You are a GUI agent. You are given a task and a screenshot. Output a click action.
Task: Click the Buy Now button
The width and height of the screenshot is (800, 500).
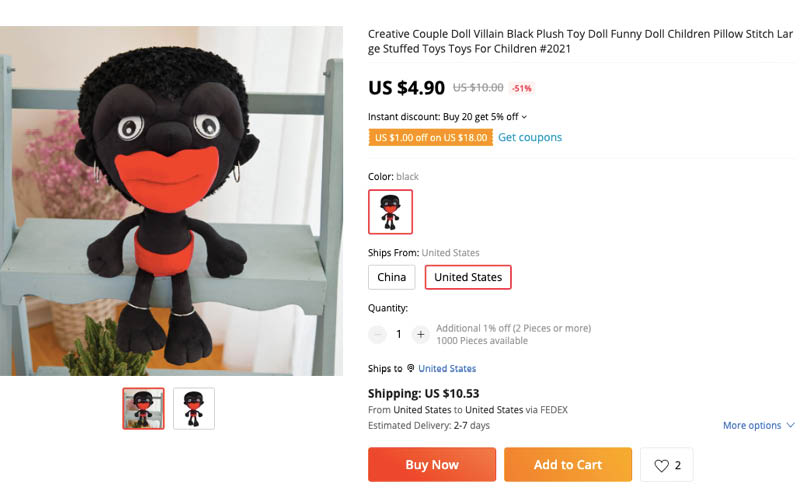pos(432,464)
